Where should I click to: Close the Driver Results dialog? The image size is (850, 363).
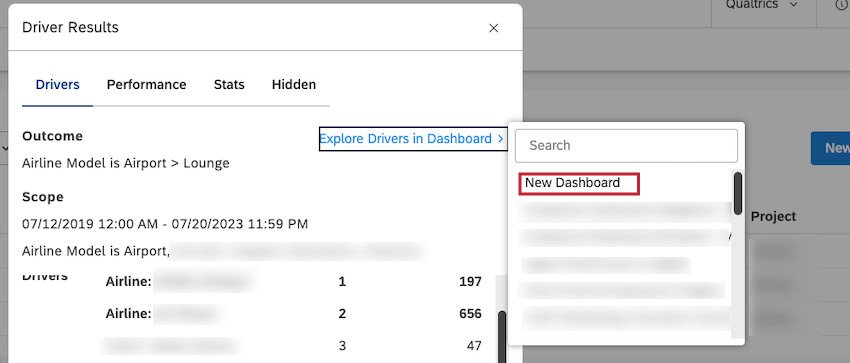[x=493, y=28]
